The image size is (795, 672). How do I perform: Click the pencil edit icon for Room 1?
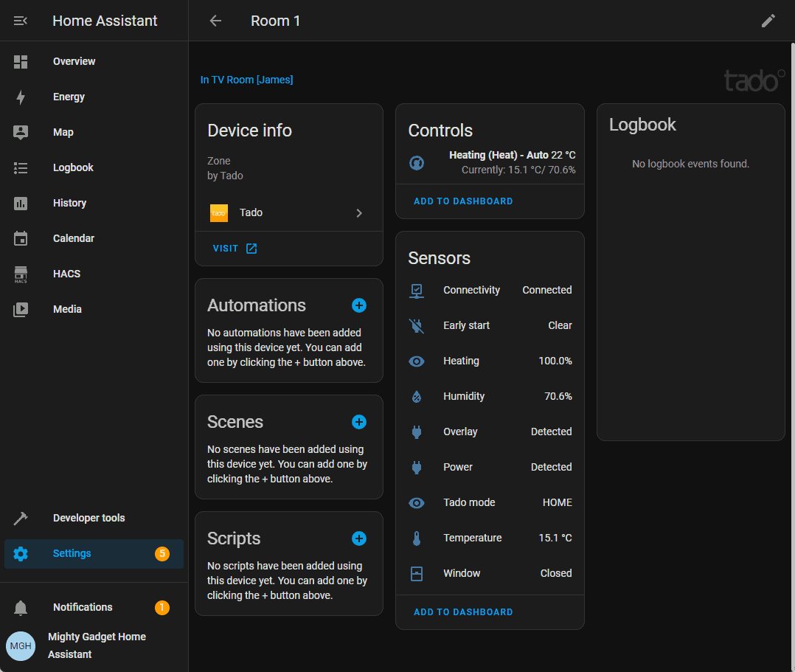point(768,21)
